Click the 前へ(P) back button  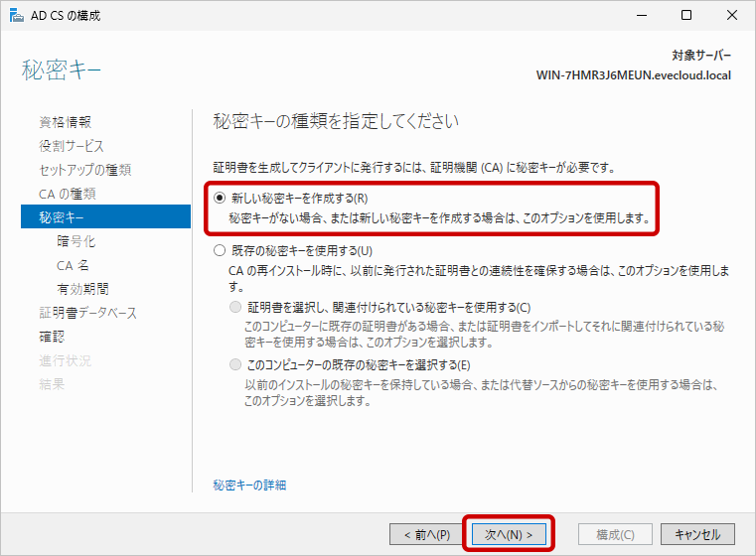(x=426, y=534)
